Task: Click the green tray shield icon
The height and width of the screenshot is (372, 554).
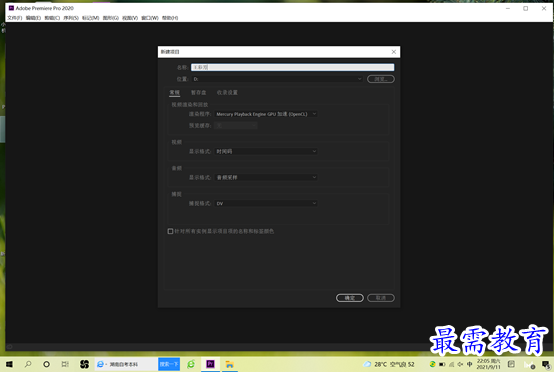Action: pos(432,364)
